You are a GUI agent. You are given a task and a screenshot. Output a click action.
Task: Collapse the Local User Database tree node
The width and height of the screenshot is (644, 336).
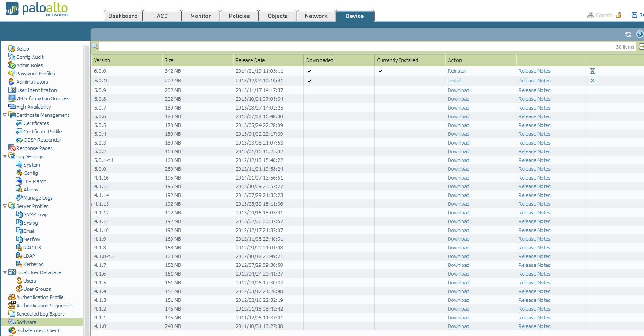pyautogui.click(x=5, y=272)
